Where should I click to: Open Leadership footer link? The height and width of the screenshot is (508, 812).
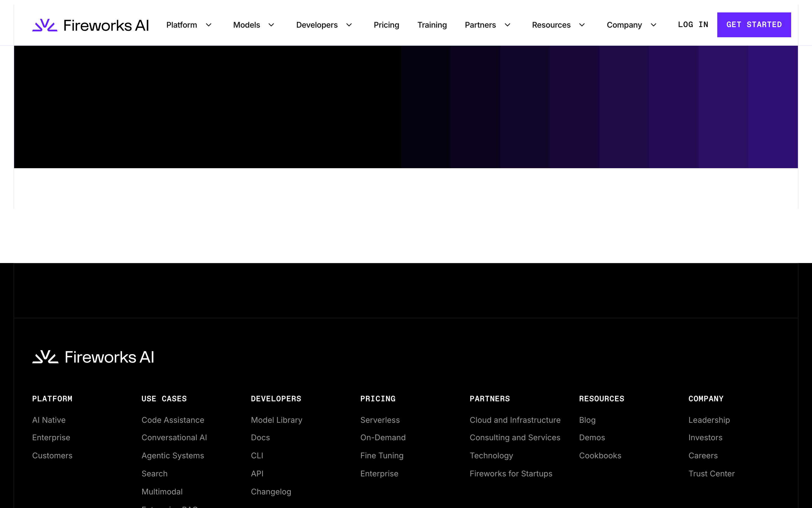(x=709, y=420)
